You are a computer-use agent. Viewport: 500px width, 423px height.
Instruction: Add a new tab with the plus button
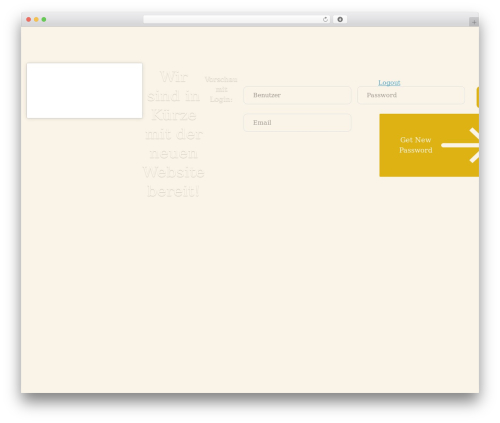[474, 22]
